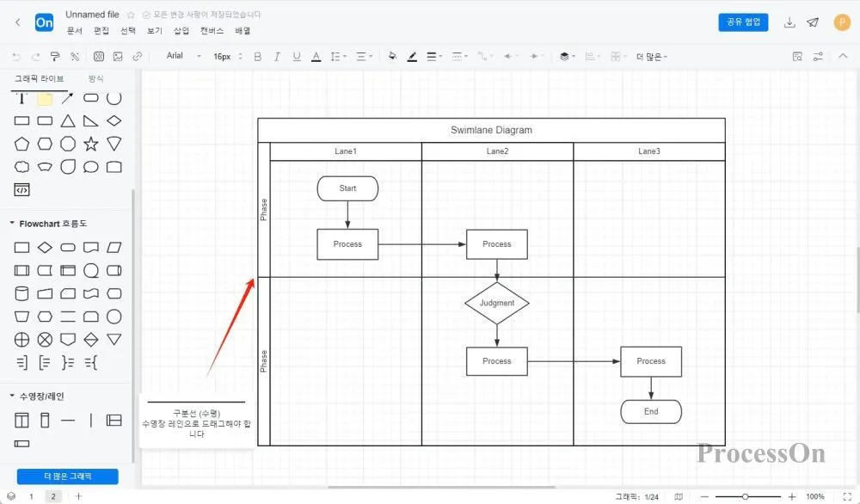Open the user avatar P
This screenshot has height=504, width=860.
click(x=842, y=22)
